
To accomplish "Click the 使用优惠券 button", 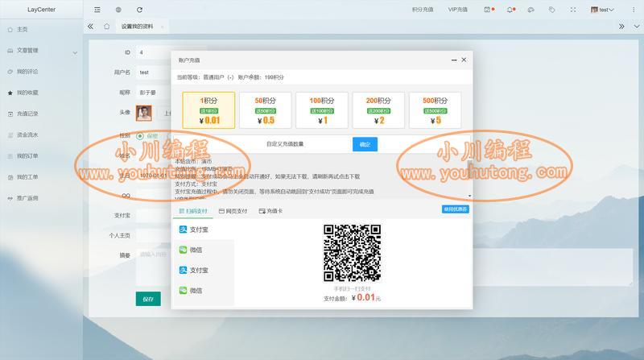I will click(456, 209).
